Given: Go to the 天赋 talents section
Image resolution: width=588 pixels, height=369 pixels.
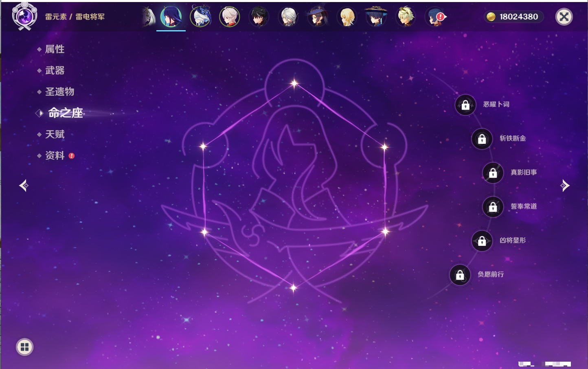Looking at the screenshot, I should pyautogui.click(x=55, y=134).
